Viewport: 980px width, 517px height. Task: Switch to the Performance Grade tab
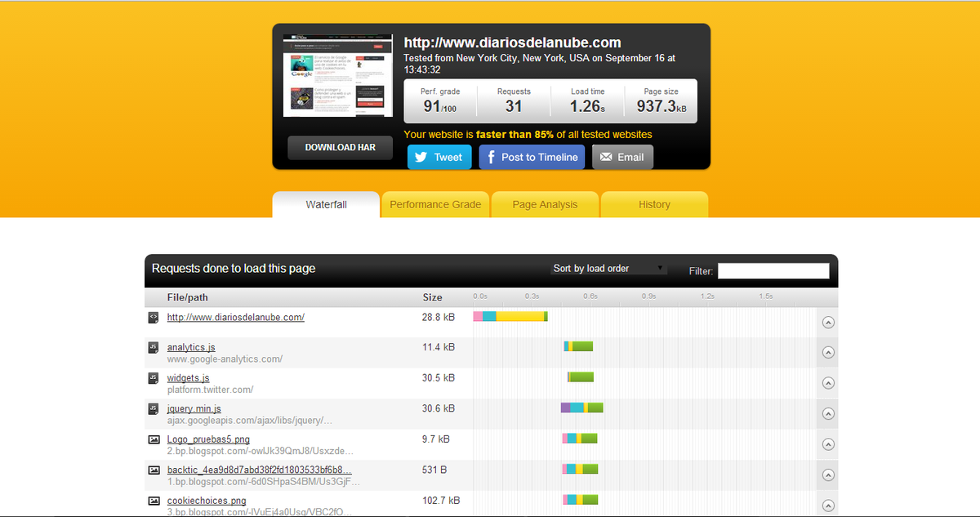435,205
